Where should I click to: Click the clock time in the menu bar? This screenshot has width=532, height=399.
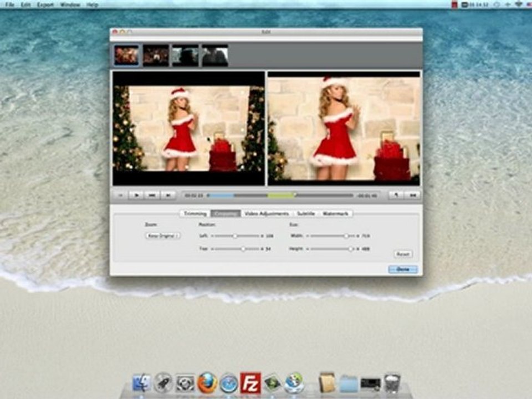479,4
